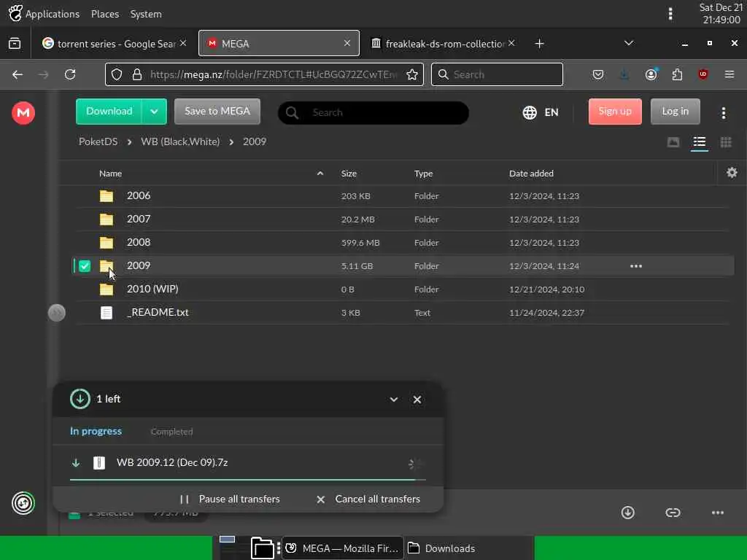Open the 2006 folder
Image resolution: width=747 pixels, height=560 pixels.
click(x=402, y=195)
